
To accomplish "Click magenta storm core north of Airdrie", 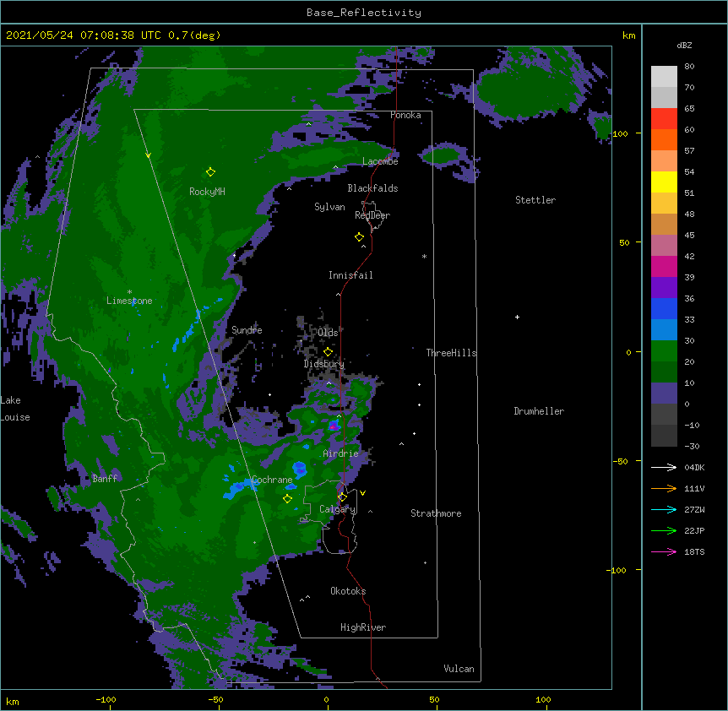I will pyautogui.click(x=334, y=426).
